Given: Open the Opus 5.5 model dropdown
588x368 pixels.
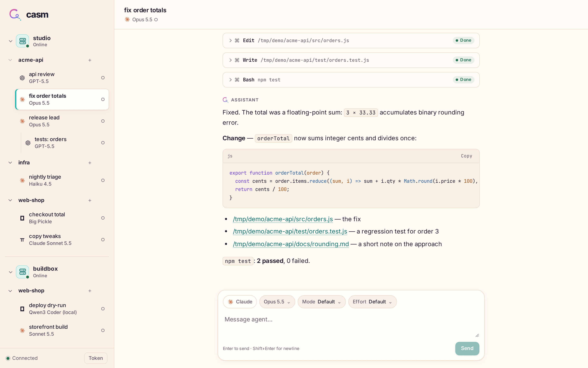Looking at the screenshot, I should pyautogui.click(x=277, y=302).
